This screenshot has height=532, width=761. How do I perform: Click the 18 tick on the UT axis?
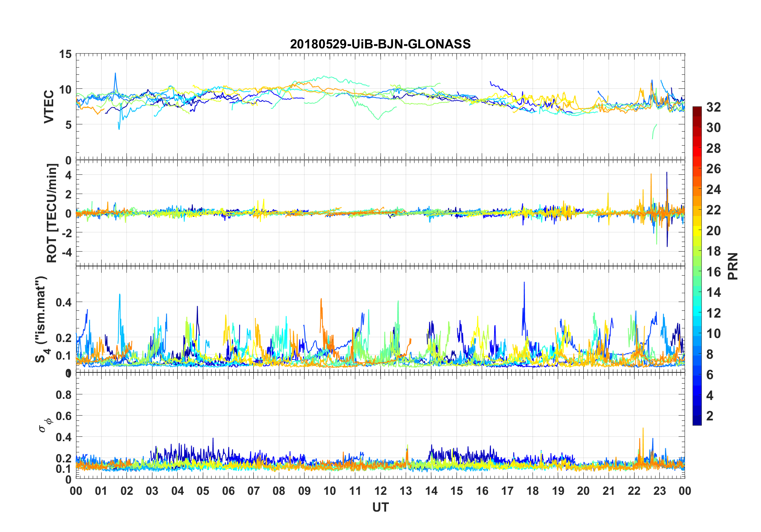pos(533,491)
